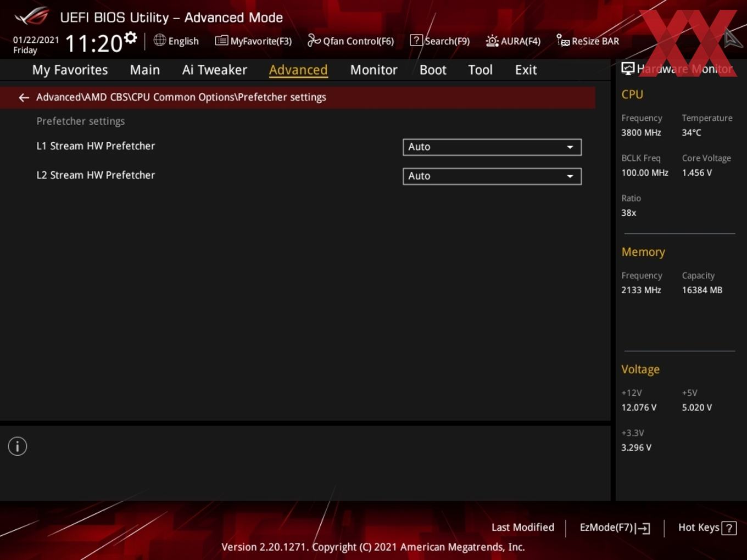Click +5V reading 5.020 V
The image size is (747, 560).
tap(697, 408)
